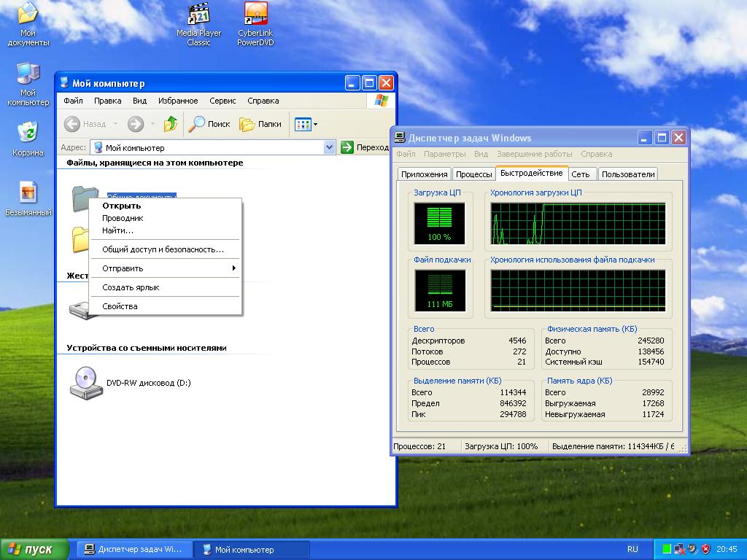Click the Загрузка ЦП 100 % gauge
Viewport: 747px width, 560px height.
click(x=439, y=223)
